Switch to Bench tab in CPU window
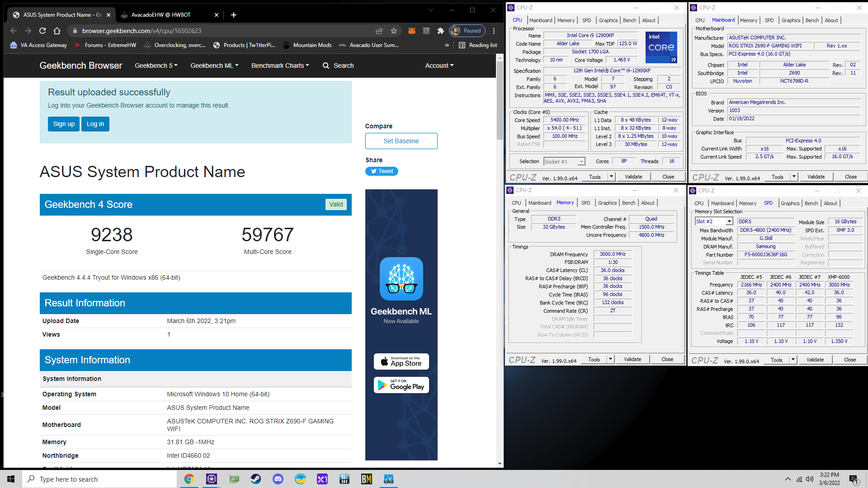868x488 pixels. [x=629, y=20]
